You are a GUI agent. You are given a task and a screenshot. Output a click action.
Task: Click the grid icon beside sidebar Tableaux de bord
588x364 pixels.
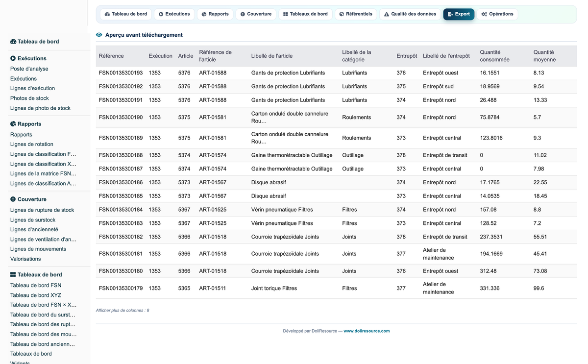(13, 275)
